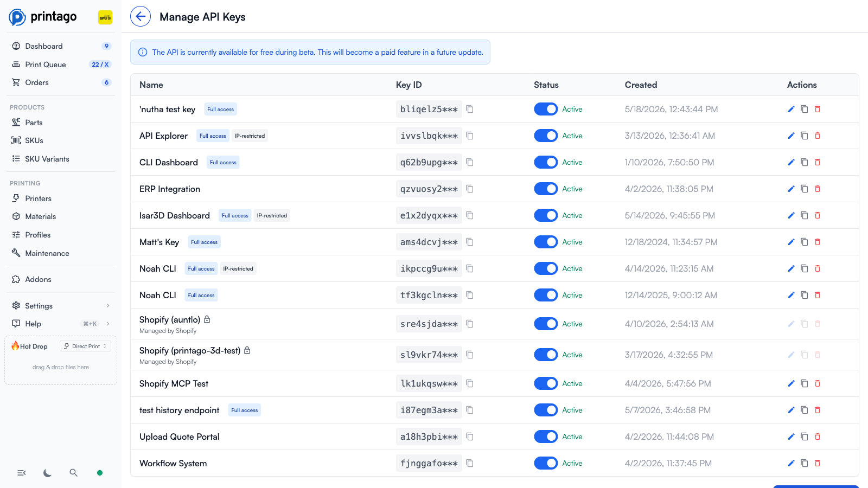This screenshot has width=868, height=488.
Task: Toggle Workflow System key status
Action: 546,464
